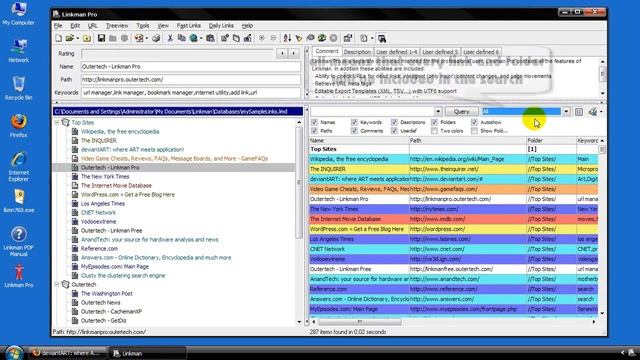Click the Cut scissors icon
Viewport: 640px width, 360px height.
click(170, 38)
